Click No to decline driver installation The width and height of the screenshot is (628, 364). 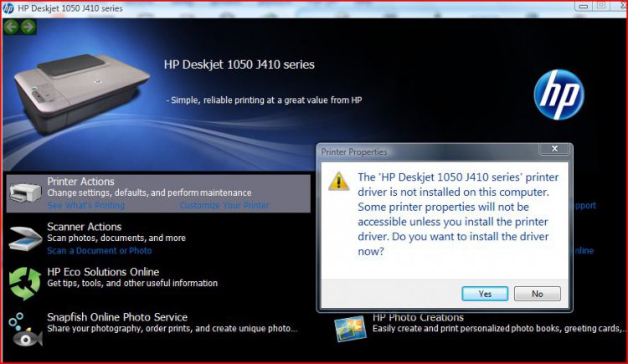pos(537,294)
